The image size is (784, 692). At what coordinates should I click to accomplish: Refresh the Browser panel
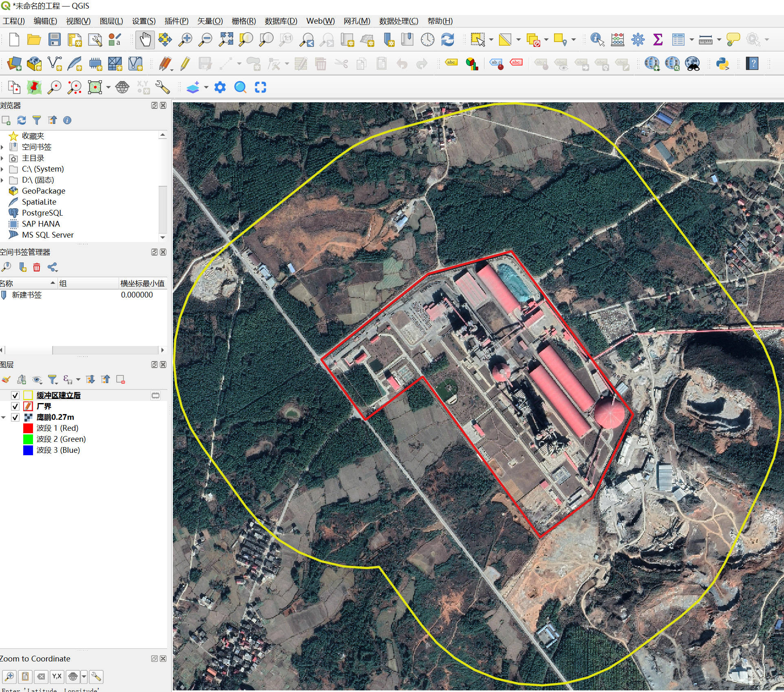(x=22, y=120)
